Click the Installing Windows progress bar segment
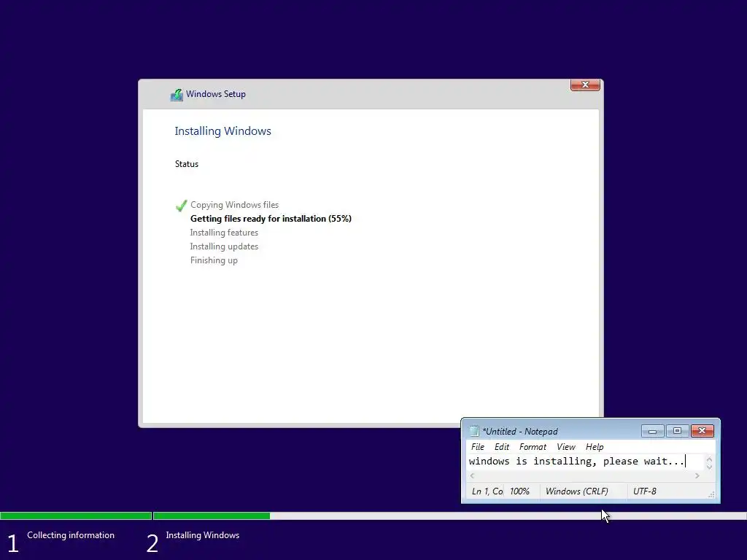Viewport: 747px width, 560px height. pyautogui.click(x=449, y=516)
